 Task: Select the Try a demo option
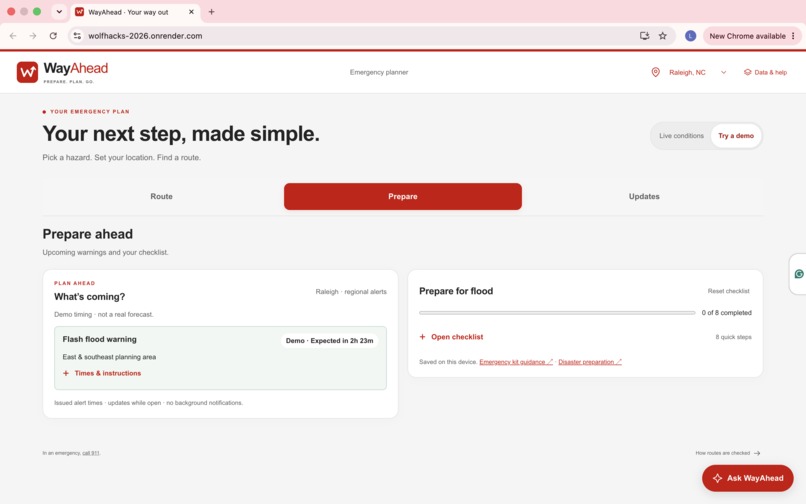736,136
